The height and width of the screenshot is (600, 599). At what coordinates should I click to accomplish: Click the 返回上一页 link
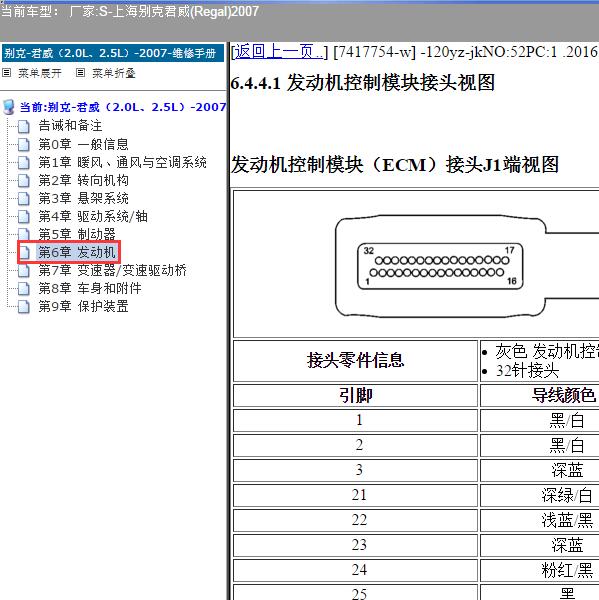click(279, 52)
